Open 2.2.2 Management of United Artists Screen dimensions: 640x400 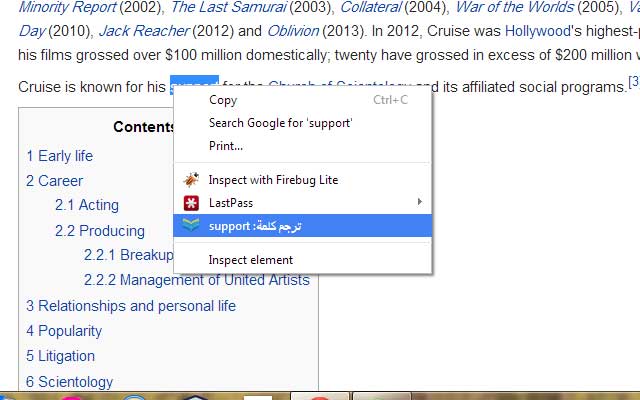[197, 280]
